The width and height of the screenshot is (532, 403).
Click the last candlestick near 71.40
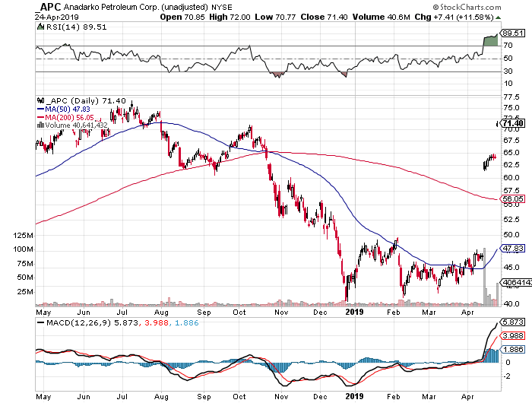click(497, 124)
